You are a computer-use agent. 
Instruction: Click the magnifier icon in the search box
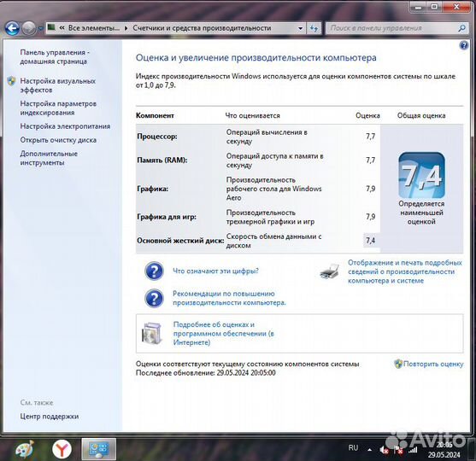click(461, 28)
